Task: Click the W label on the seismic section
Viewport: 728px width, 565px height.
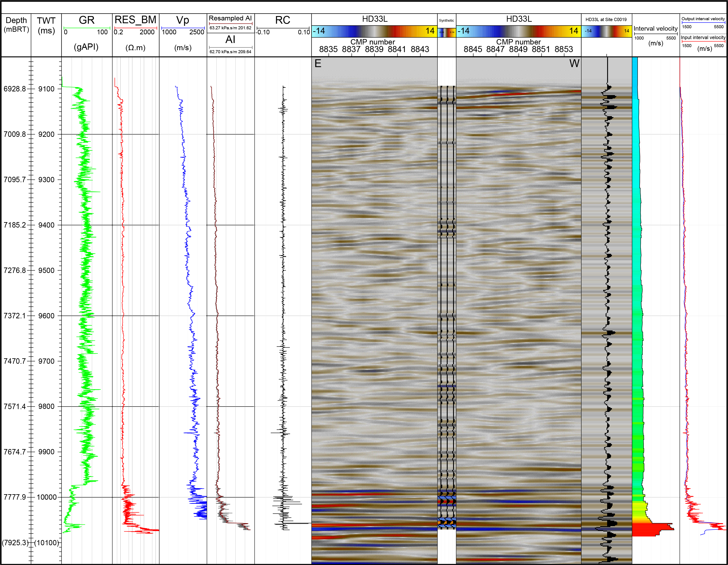Action: [x=574, y=63]
